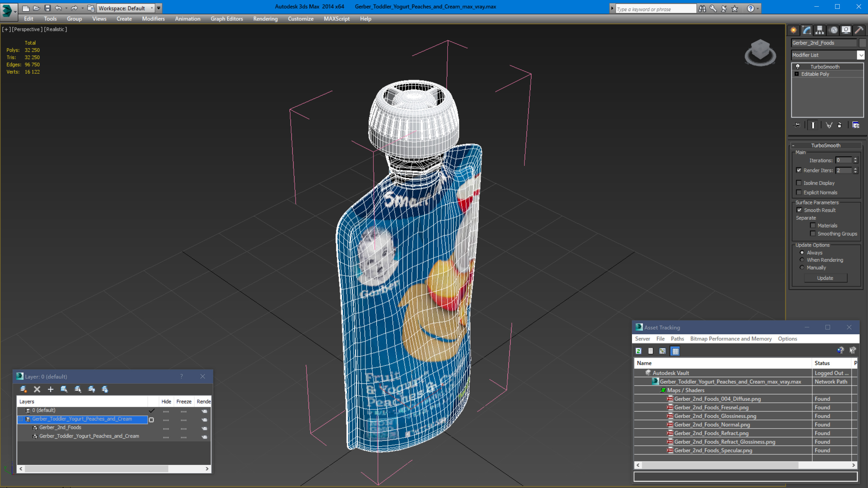
Task: Open the Modifiers menu
Action: coord(153,19)
